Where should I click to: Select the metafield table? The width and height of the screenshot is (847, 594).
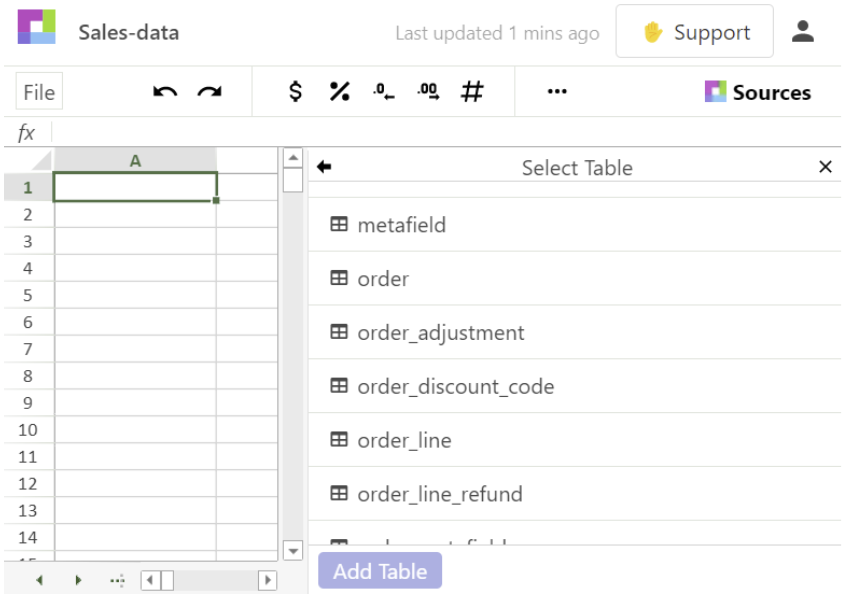400,225
